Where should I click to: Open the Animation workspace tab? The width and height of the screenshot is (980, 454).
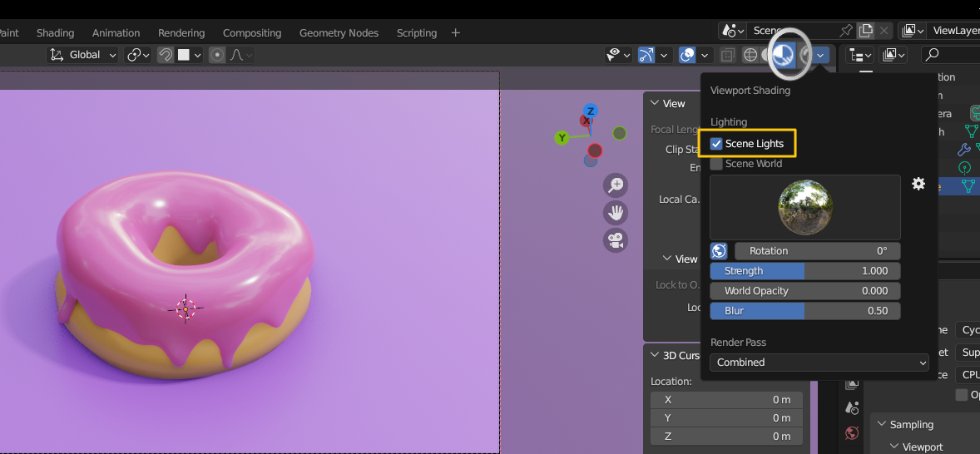click(x=116, y=33)
